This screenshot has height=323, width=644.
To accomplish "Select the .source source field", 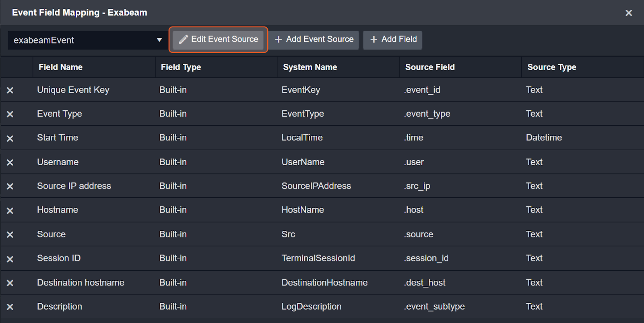I will click(419, 234).
